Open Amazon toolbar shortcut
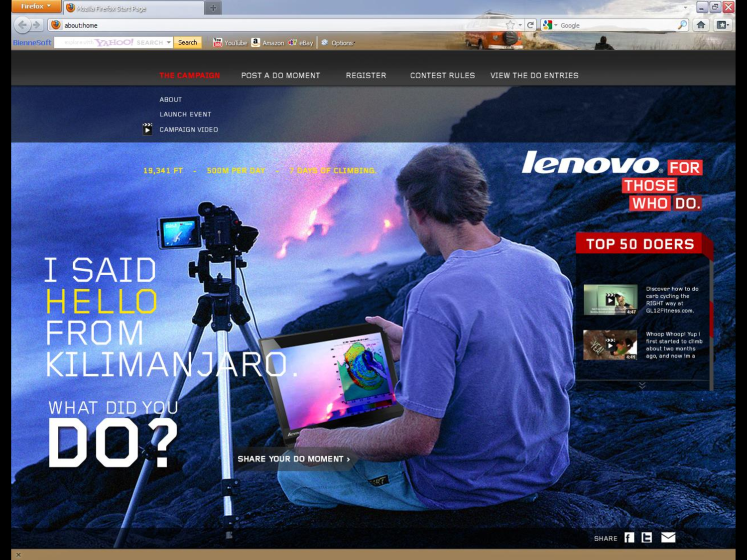Screen dimensions: 747x560 coord(268,43)
